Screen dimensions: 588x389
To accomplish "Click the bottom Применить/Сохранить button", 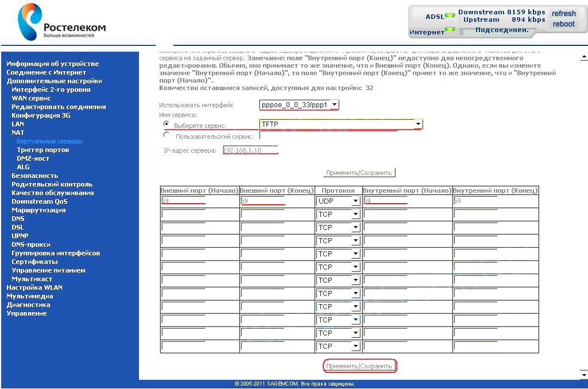I will (359, 365).
